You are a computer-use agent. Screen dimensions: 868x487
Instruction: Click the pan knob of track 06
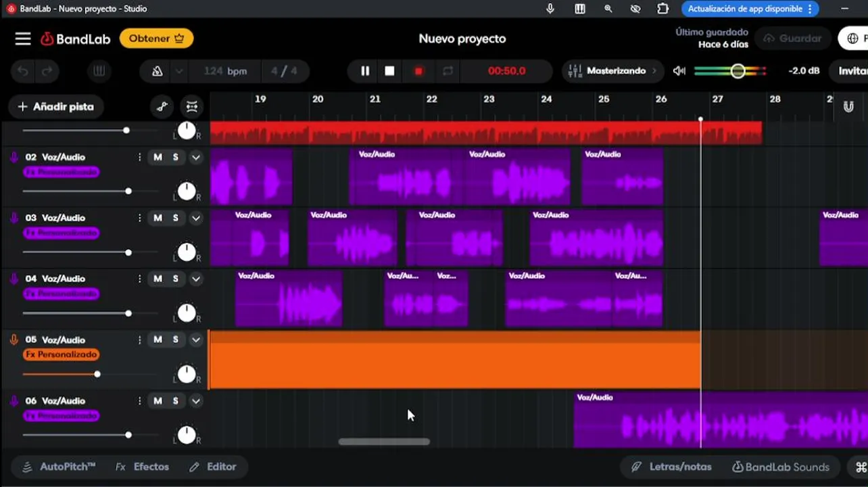187,436
